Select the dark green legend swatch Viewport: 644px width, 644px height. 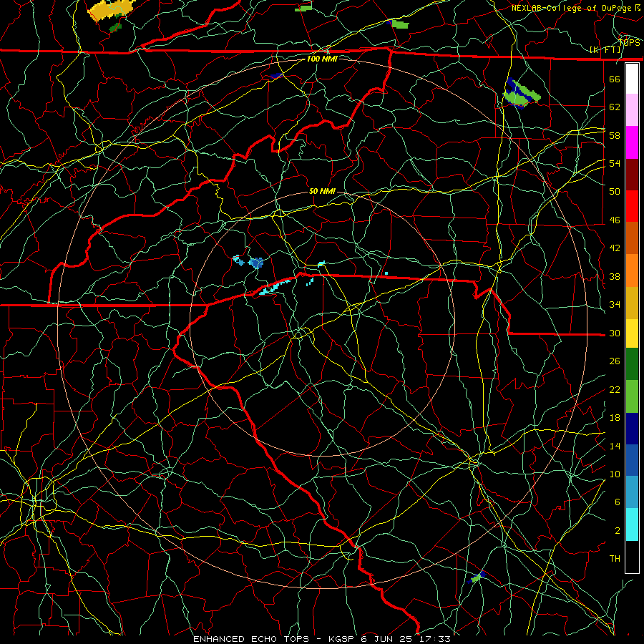(632, 364)
